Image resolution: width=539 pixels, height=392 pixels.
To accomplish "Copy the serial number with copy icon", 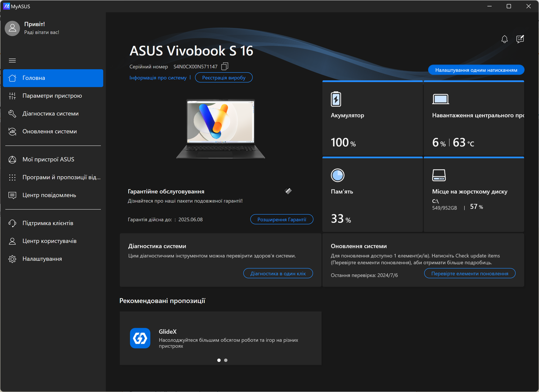I will pos(225,66).
